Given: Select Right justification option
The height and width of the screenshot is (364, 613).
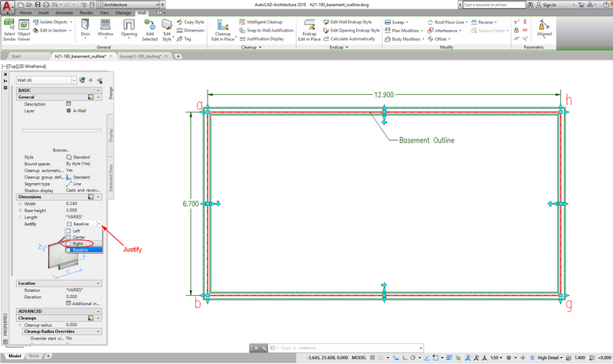Looking at the screenshot, I should [84, 243].
